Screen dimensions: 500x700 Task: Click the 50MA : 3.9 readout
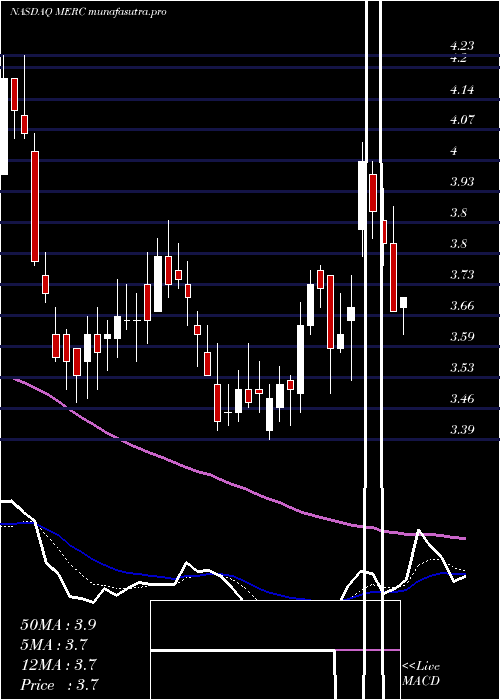(x=58, y=625)
